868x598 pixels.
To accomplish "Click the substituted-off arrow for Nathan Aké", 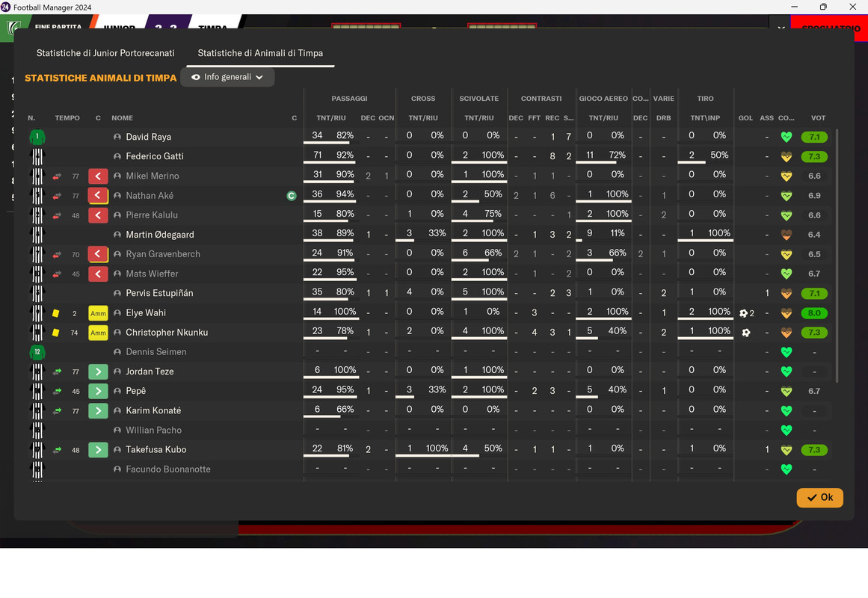I will (98, 195).
